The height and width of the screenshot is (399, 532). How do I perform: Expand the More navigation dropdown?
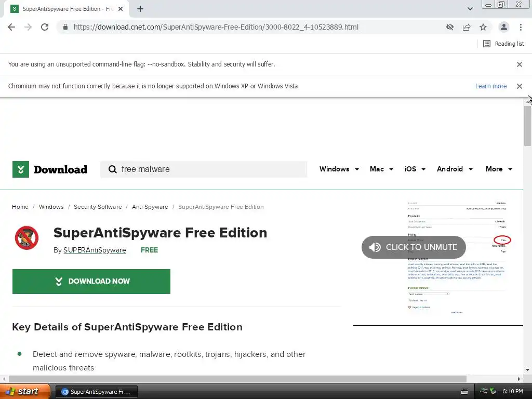(499, 169)
